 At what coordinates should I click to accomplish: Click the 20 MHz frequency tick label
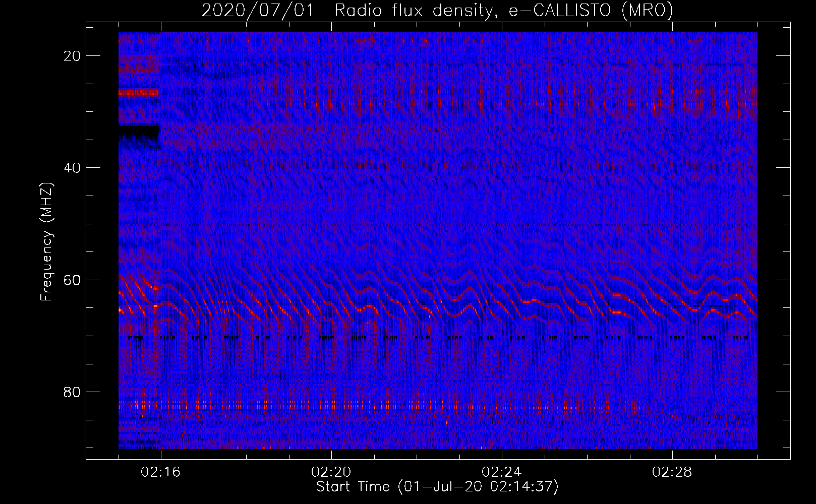coord(72,56)
